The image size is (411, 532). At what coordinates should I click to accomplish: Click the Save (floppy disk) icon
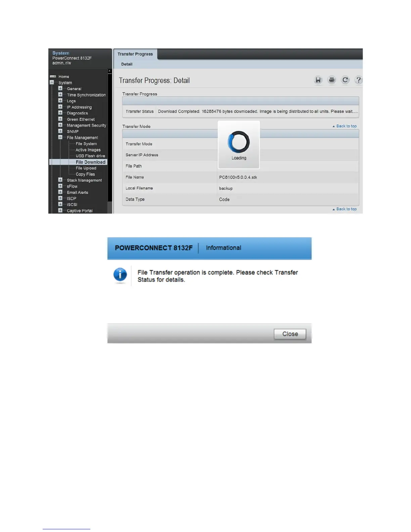318,80
